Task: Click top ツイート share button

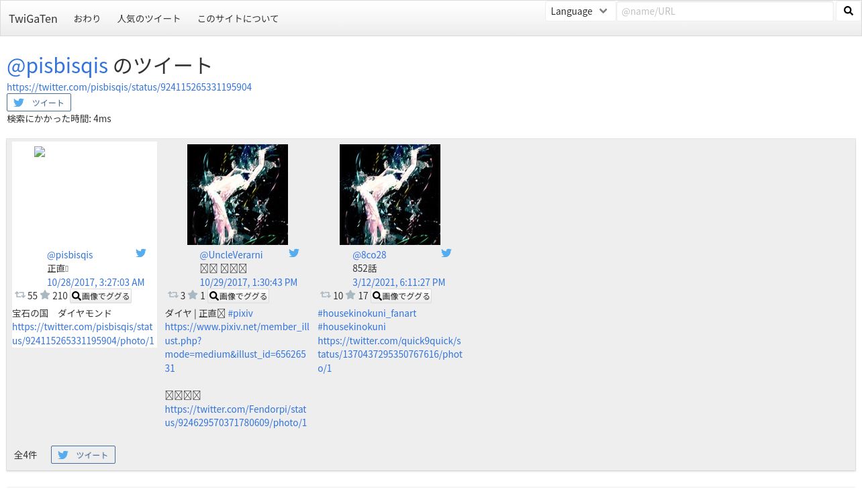Action: pyautogui.click(x=39, y=103)
